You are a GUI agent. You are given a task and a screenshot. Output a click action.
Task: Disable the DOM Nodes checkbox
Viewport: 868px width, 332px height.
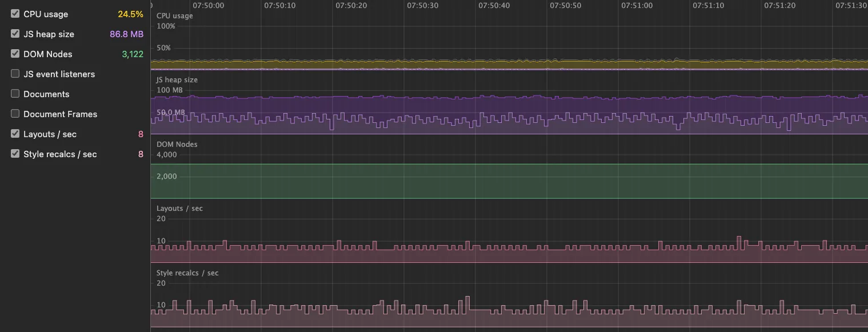click(x=15, y=54)
